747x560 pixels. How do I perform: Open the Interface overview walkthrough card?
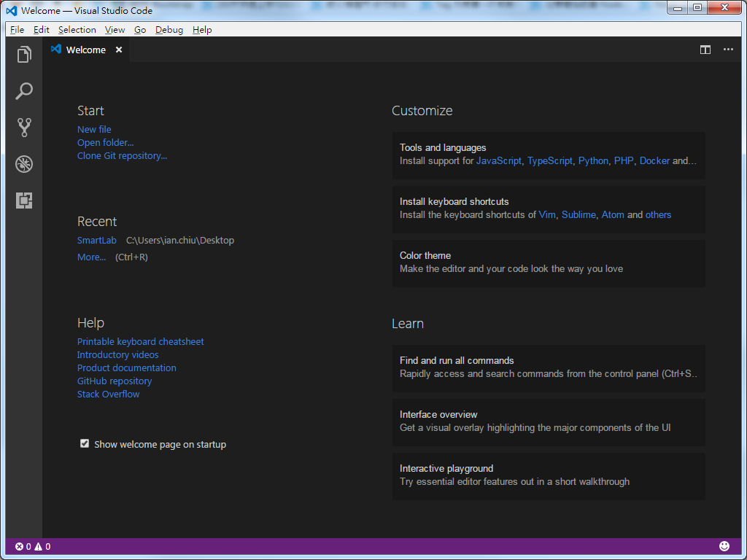549,421
